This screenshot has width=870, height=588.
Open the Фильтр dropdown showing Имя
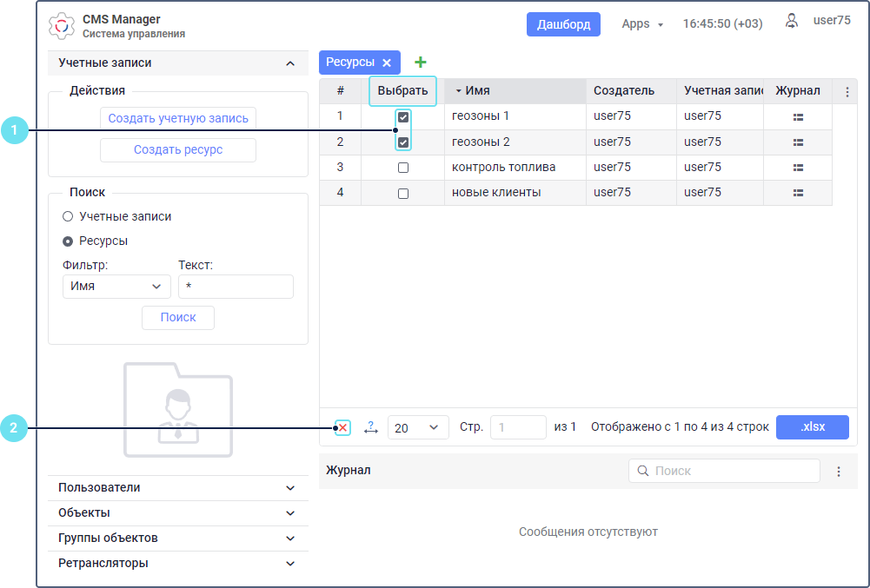click(116, 287)
